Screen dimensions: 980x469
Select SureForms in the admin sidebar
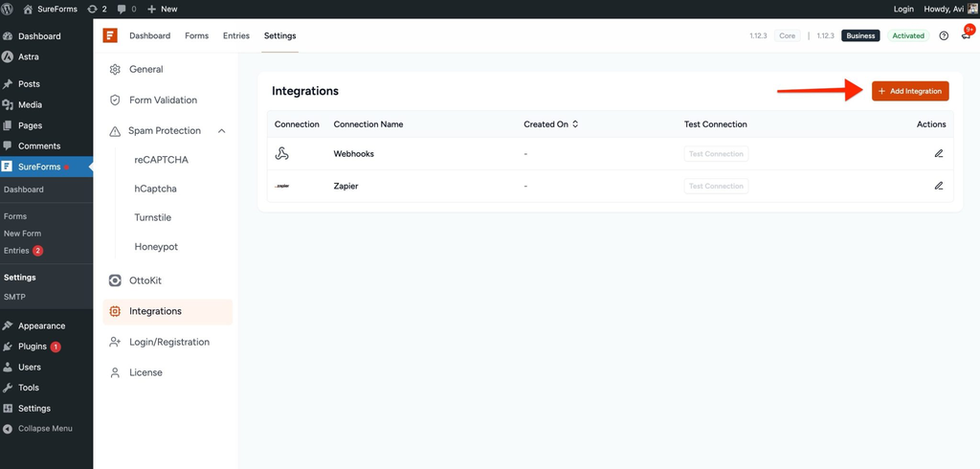pos(46,167)
